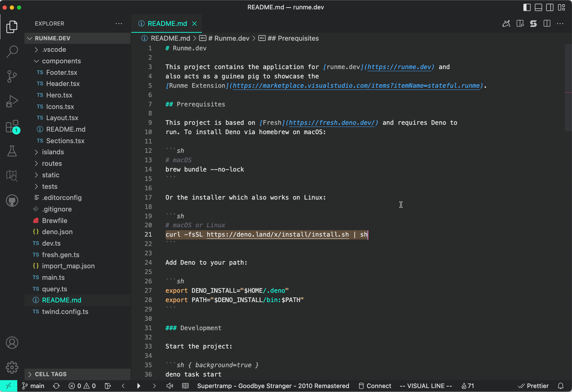Click the stylized S icon in editor toolbar

[534, 24]
